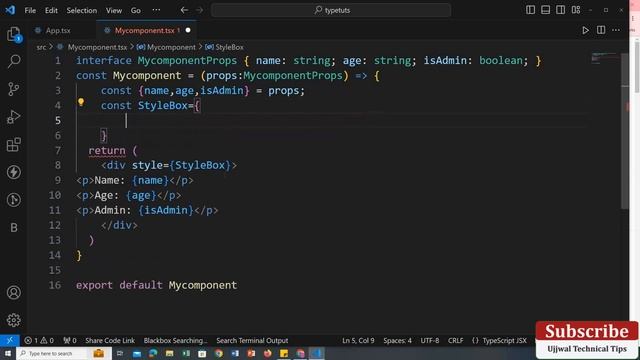Click the typetuts command center search box
The image size is (640, 360).
click(331, 10)
